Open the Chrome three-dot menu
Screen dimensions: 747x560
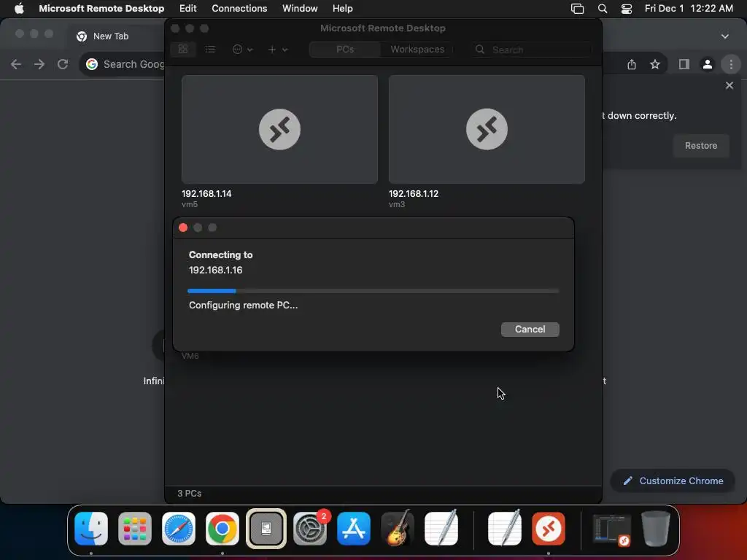pyautogui.click(x=731, y=64)
